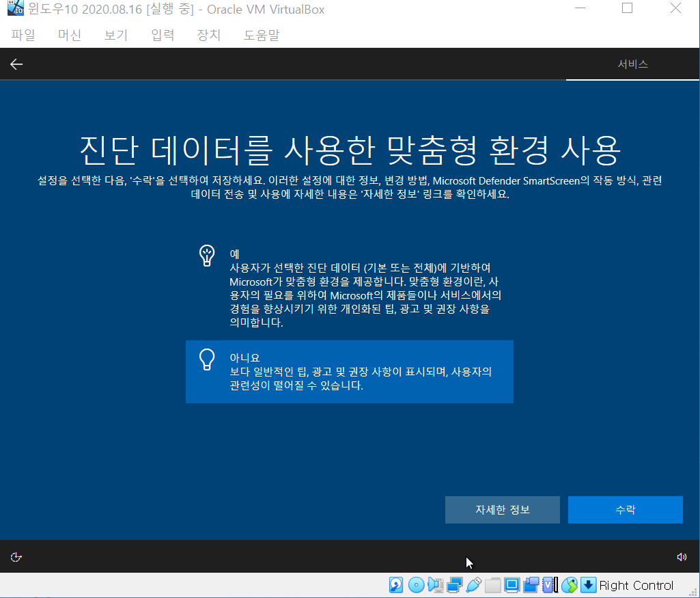Click the mouse integration indicator
This screenshot has width=700, height=598.
click(x=570, y=585)
